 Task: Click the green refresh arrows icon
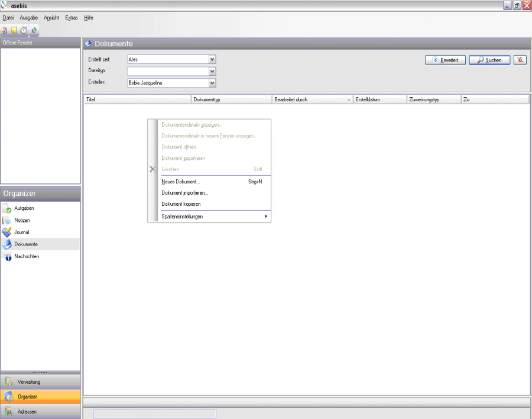(x=34, y=30)
